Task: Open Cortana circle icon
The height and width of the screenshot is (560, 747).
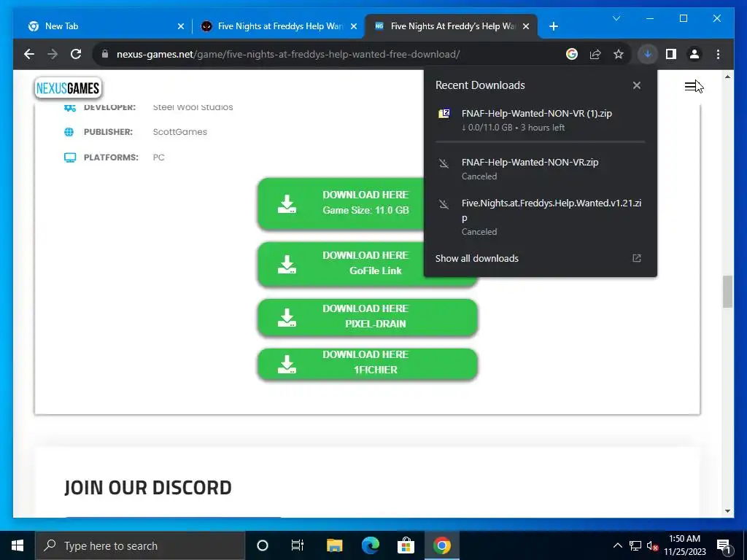Action: [262, 545]
